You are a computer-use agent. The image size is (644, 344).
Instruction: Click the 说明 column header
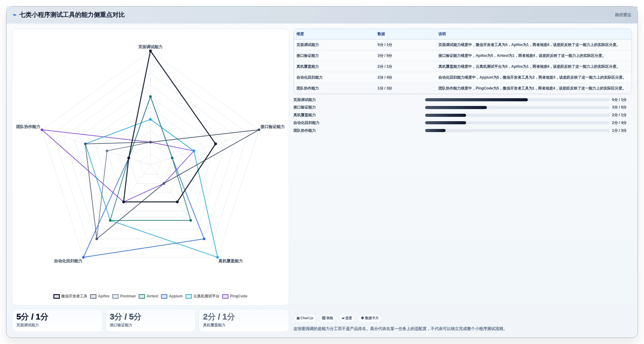[442, 34]
